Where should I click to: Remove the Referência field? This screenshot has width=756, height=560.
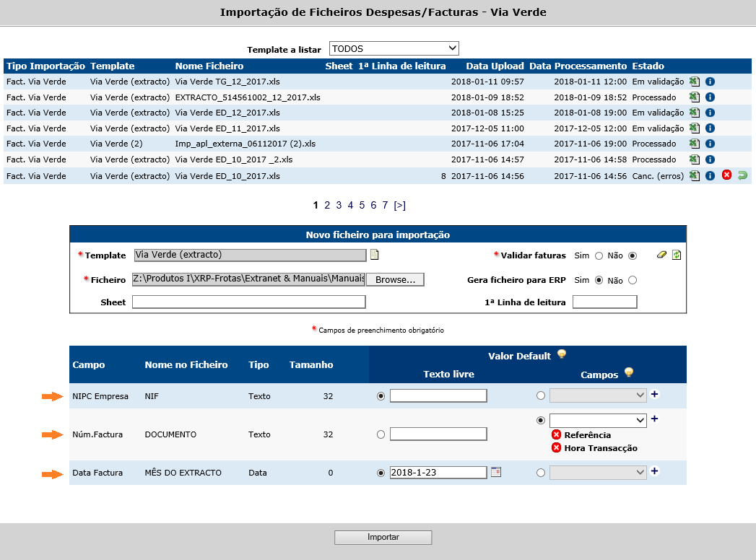pos(557,434)
